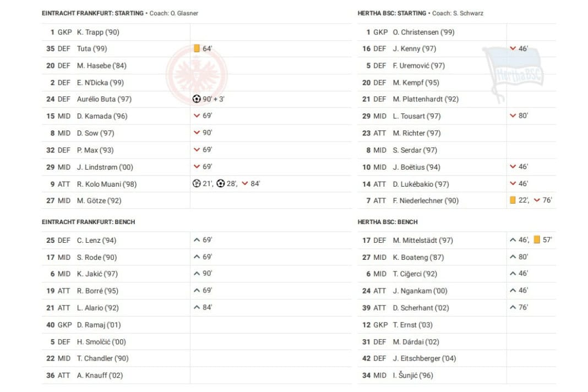Click Kolo Muani's 21' penalty goal icon
This screenshot has width=588, height=392.
(x=197, y=184)
